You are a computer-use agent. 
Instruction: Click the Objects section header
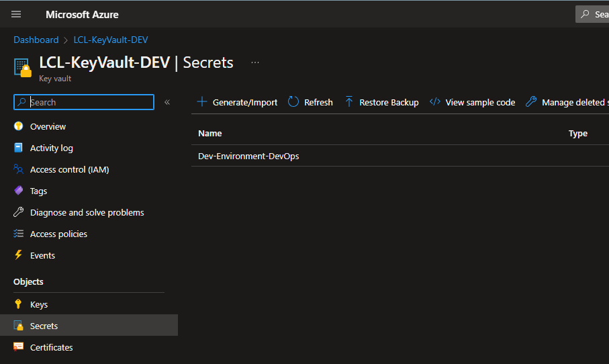[x=28, y=281]
